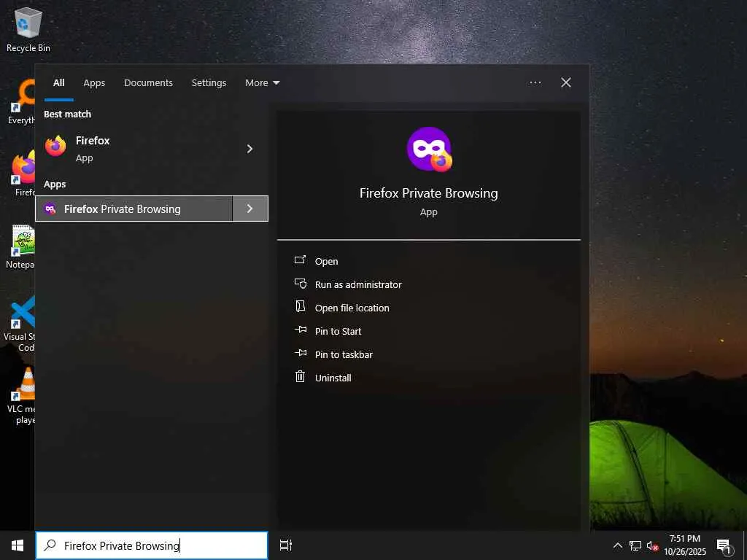
Task: Switch to the Settings search tab
Action: (x=209, y=83)
